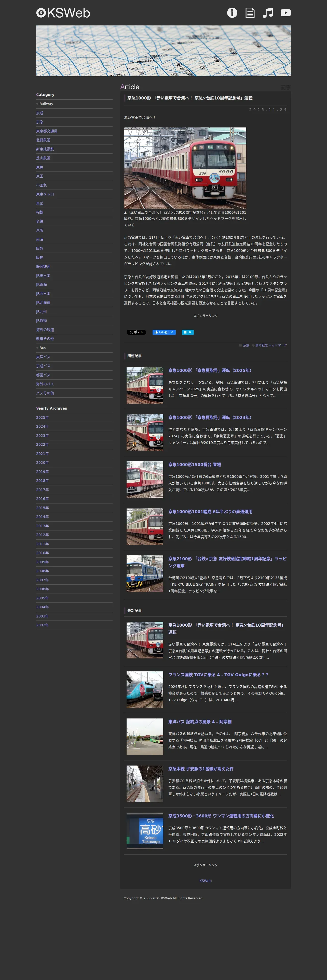Open the JR九州 category

(x=42, y=312)
